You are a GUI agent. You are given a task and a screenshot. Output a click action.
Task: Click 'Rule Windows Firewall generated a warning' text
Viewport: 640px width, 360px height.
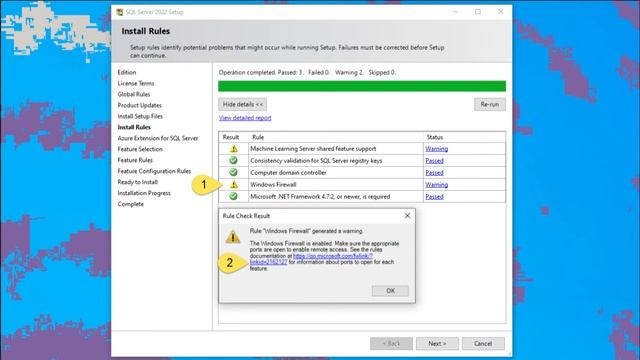point(306,231)
